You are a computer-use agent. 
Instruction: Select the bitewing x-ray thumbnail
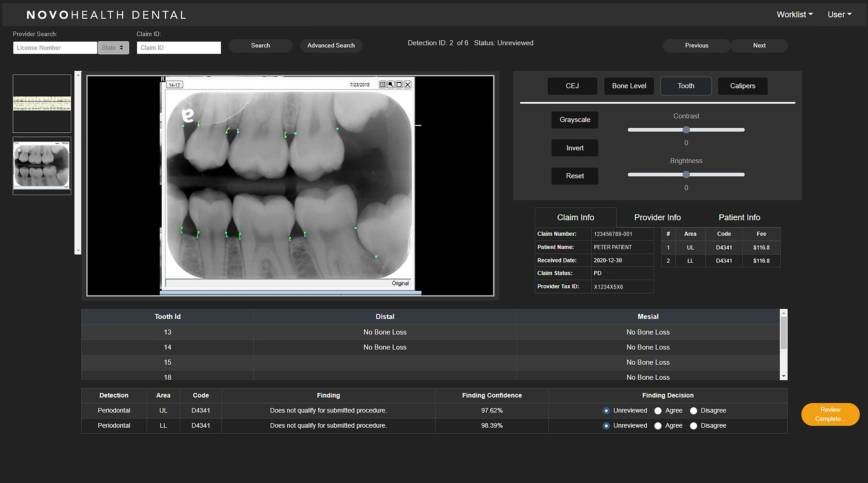click(x=42, y=166)
